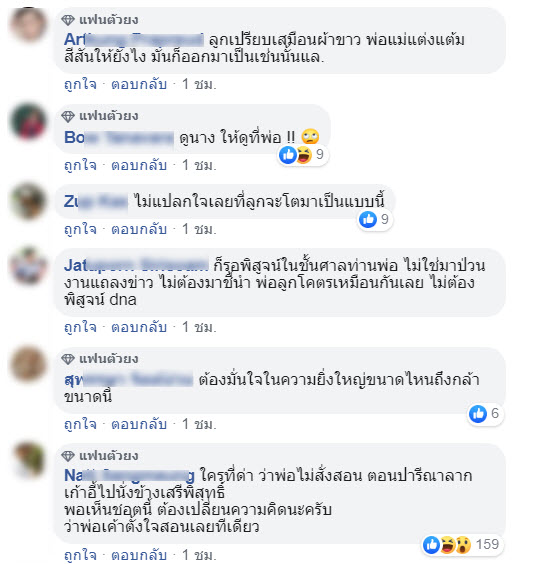The width and height of the screenshot is (536, 564).
Task: Open Bo's profile avatar
Action: tap(28, 121)
